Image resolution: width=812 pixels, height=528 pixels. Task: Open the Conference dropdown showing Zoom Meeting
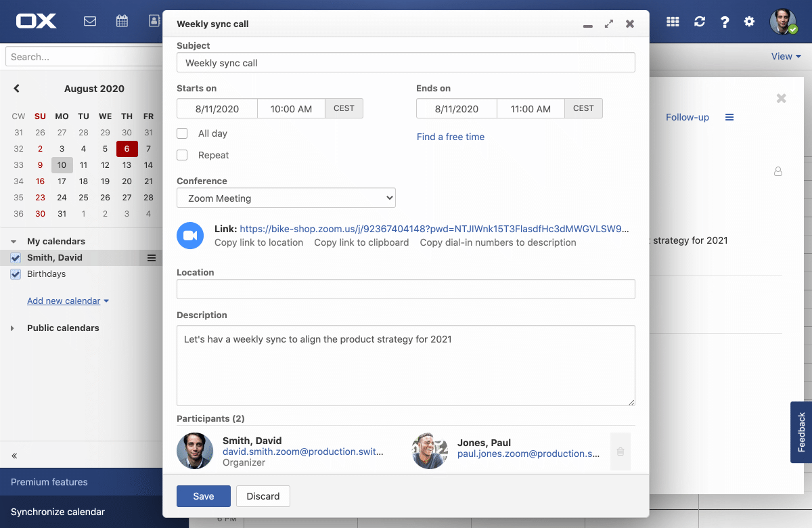286,198
